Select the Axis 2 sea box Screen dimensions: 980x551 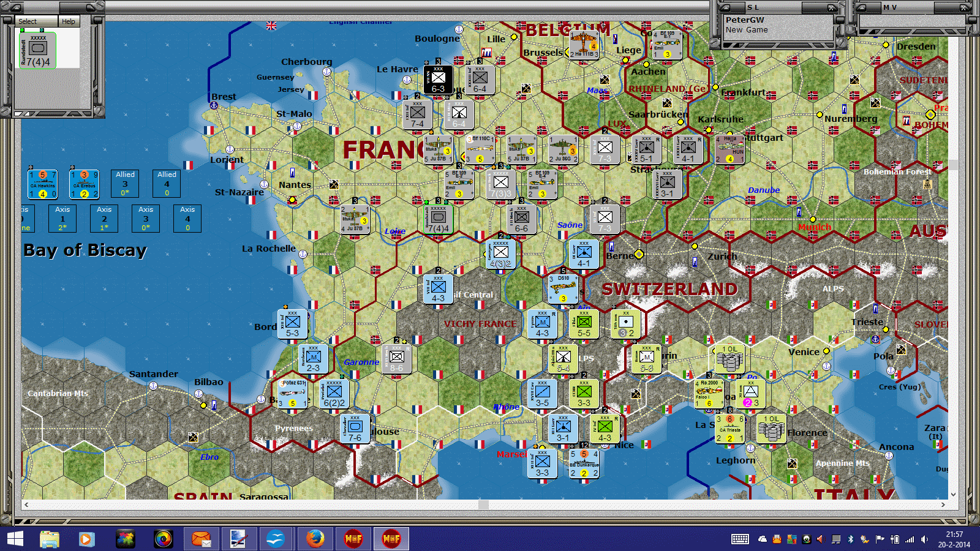coord(104,219)
